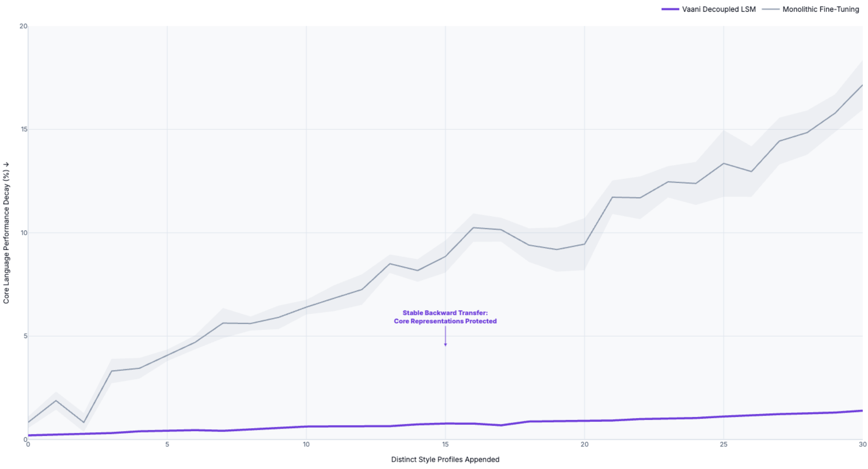Click the Stable Backward Transfer annotation text
This screenshot has height=469, width=868.
point(445,317)
